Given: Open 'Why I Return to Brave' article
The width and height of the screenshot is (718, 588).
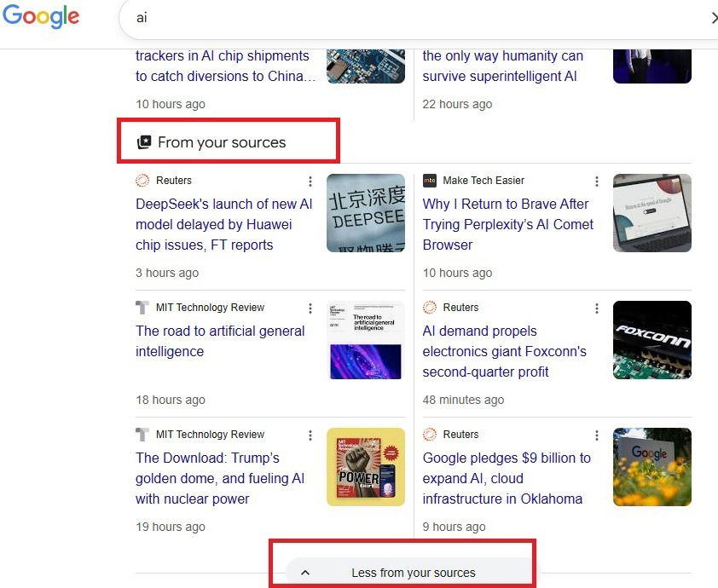Looking at the screenshot, I should point(508,224).
